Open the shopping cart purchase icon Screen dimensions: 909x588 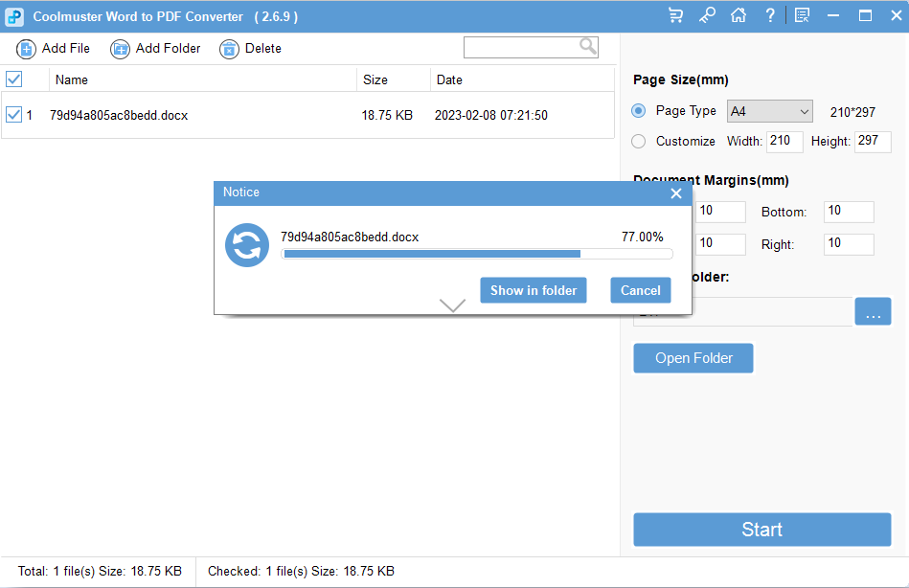pyautogui.click(x=675, y=15)
